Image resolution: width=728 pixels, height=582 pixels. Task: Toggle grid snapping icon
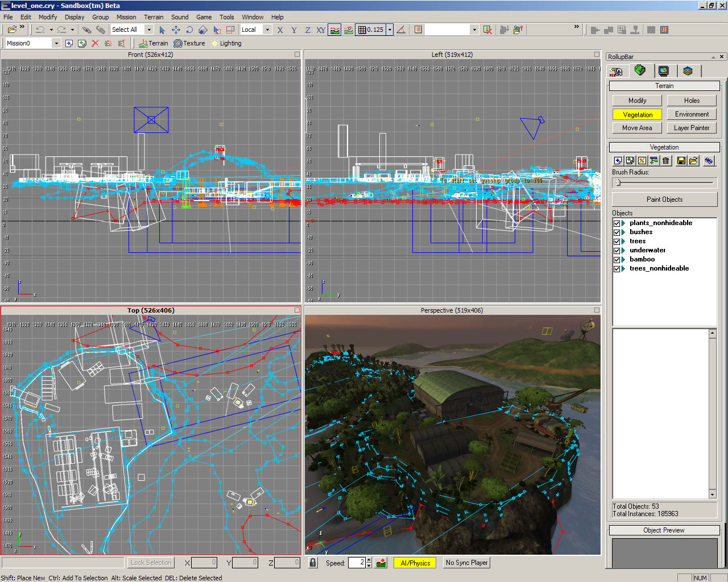[362, 30]
